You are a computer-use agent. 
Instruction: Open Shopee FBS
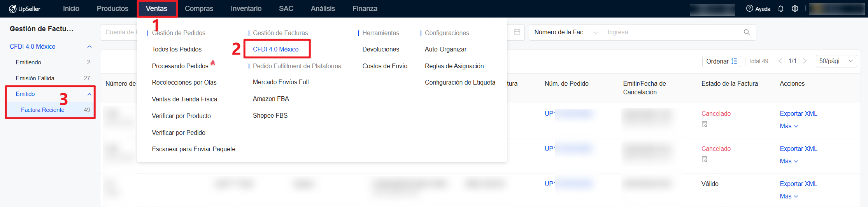tap(270, 116)
